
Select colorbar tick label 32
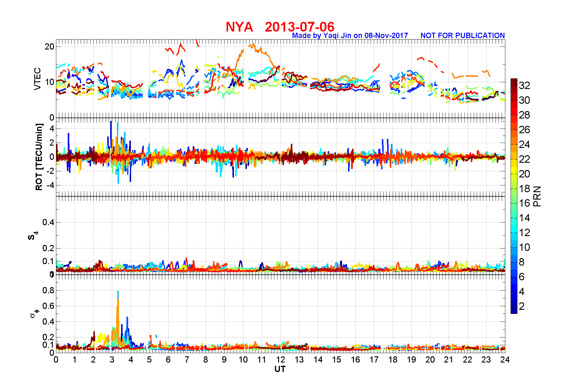[524, 85]
